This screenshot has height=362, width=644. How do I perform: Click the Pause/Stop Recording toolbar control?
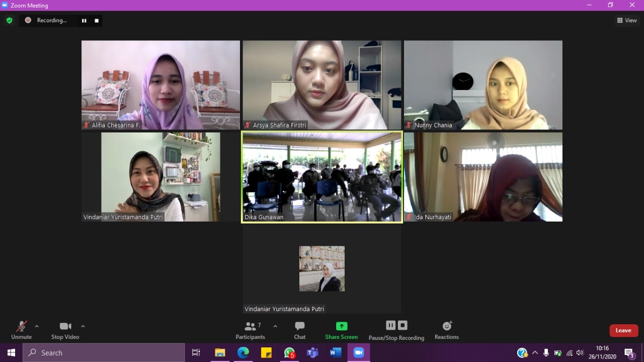click(x=396, y=330)
